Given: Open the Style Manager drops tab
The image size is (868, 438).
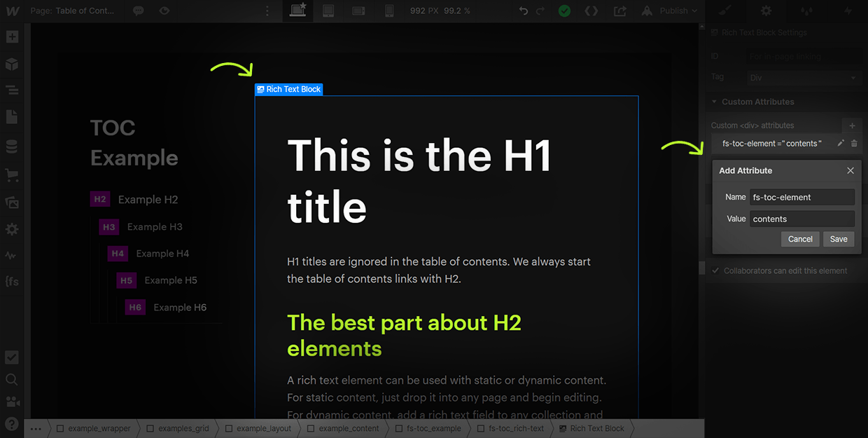Looking at the screenshot, I should 807,11.
